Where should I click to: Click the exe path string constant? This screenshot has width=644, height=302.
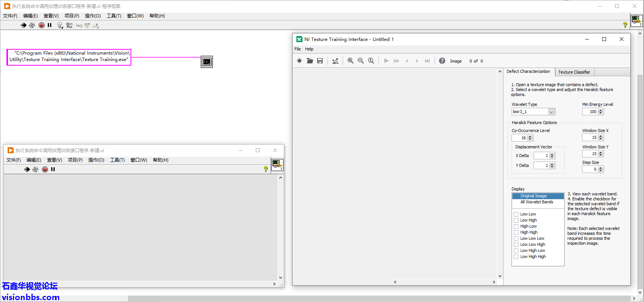coord(69,57)
